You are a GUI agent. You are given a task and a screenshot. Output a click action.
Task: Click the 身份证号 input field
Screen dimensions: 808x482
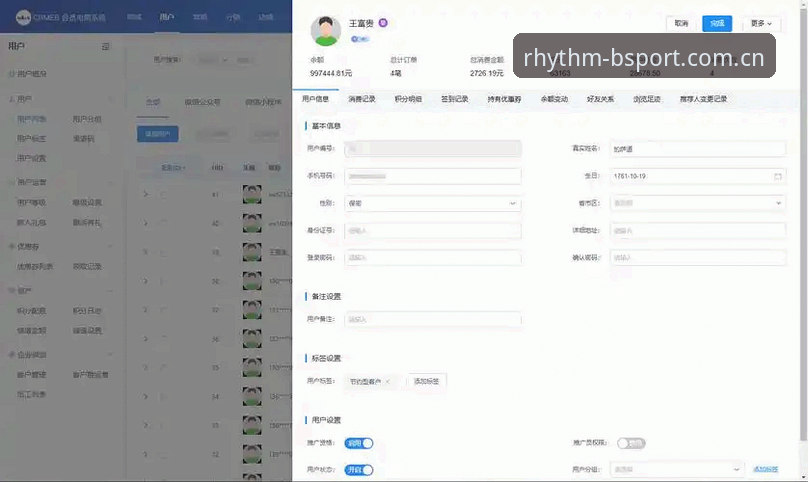point(433,230)
